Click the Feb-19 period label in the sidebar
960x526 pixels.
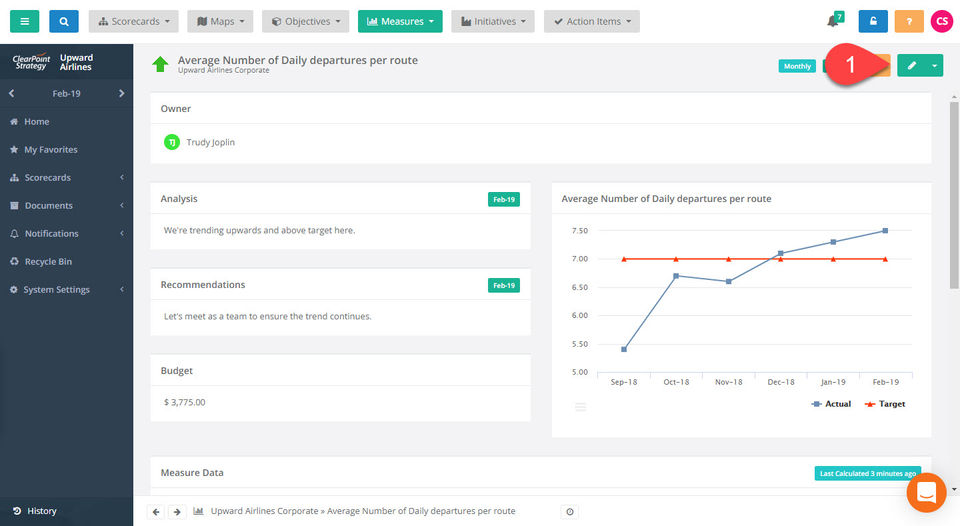66,94
